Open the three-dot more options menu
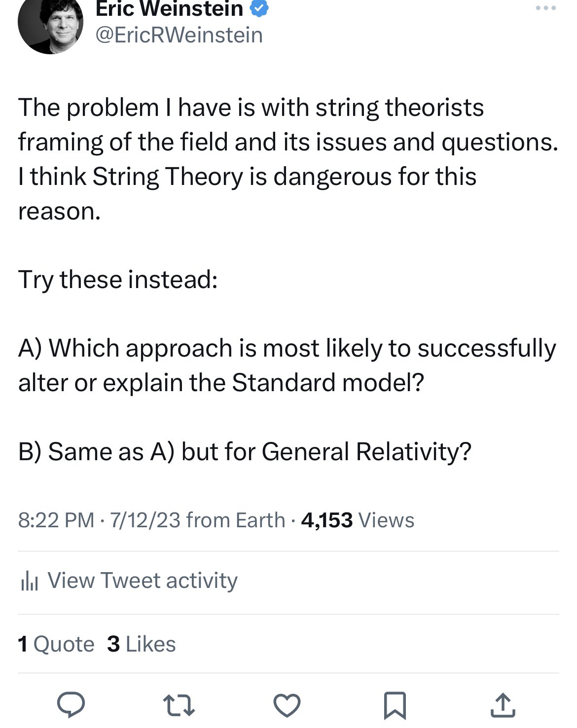 click(x=546, y=8)
